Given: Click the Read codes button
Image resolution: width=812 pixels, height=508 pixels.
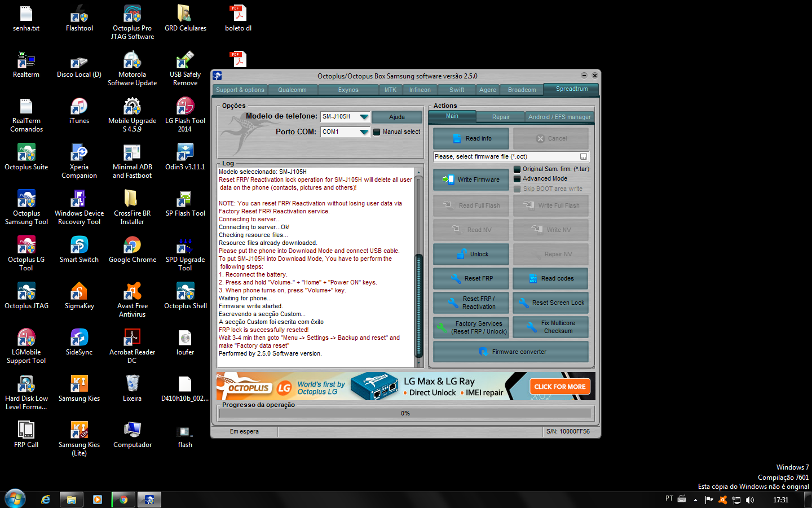Looking at the screenshot, I should tap(550, 279).
